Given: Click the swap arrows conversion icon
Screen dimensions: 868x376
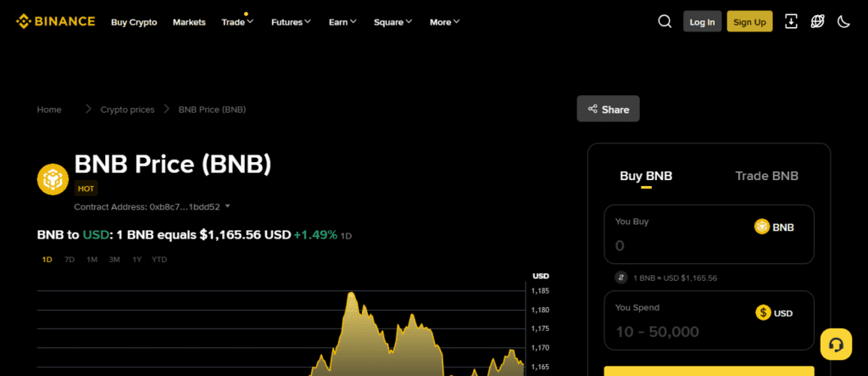Looking at the screenshot, I should [621, 278].
